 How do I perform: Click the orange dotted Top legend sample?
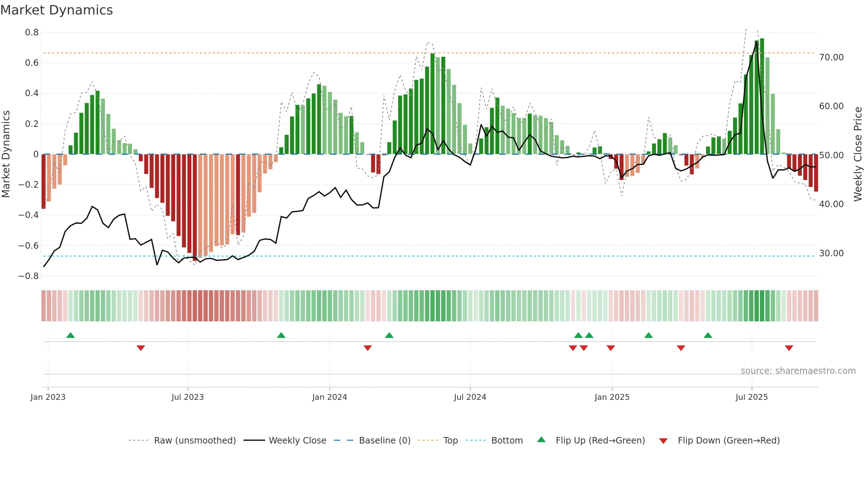click(x=428, y=440)
